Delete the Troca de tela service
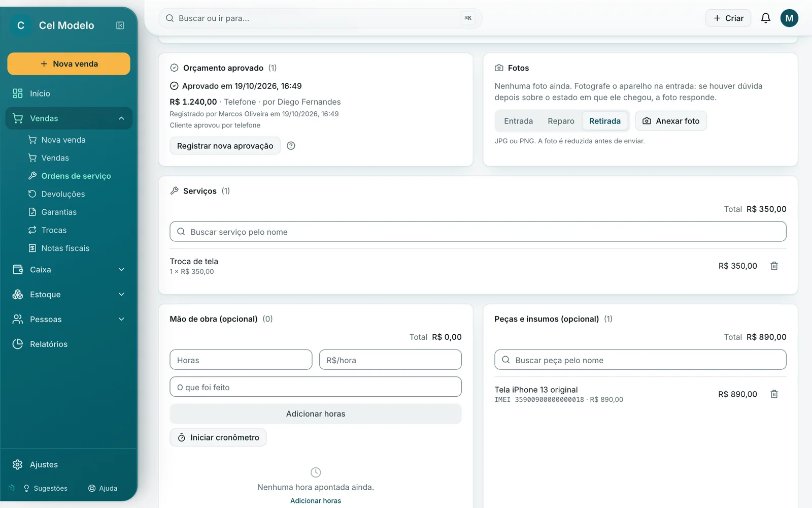812x508 pixels. [x=774, y=266]
